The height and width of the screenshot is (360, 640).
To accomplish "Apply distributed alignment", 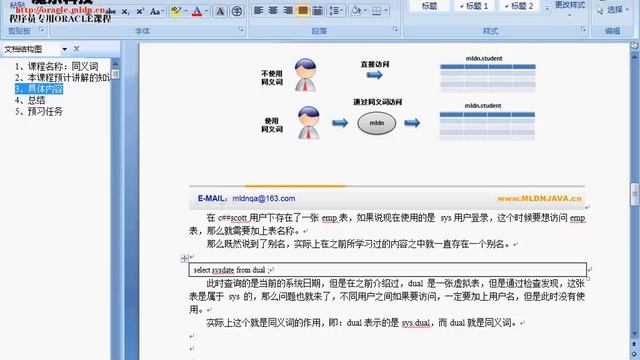I will (x=317, y=10).
